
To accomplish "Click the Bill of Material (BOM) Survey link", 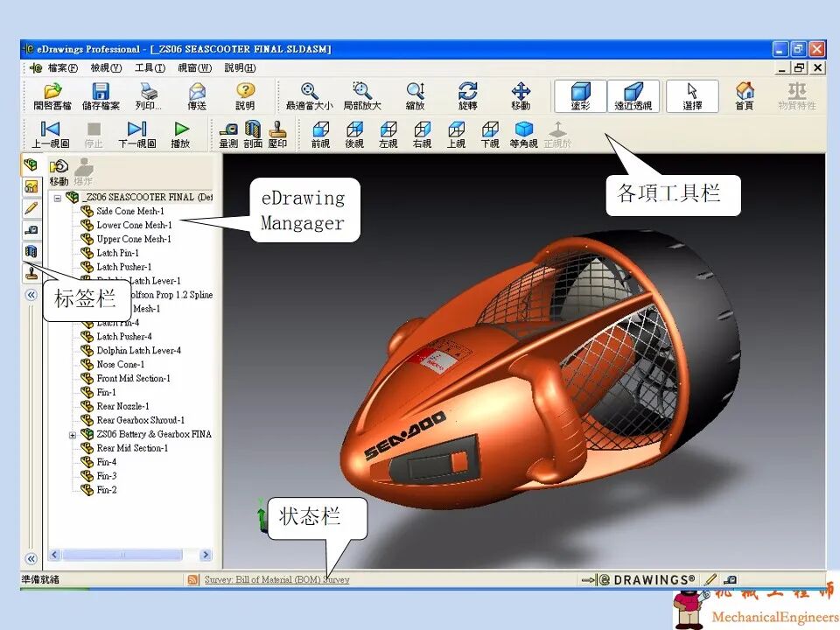I will coord(276,579).
